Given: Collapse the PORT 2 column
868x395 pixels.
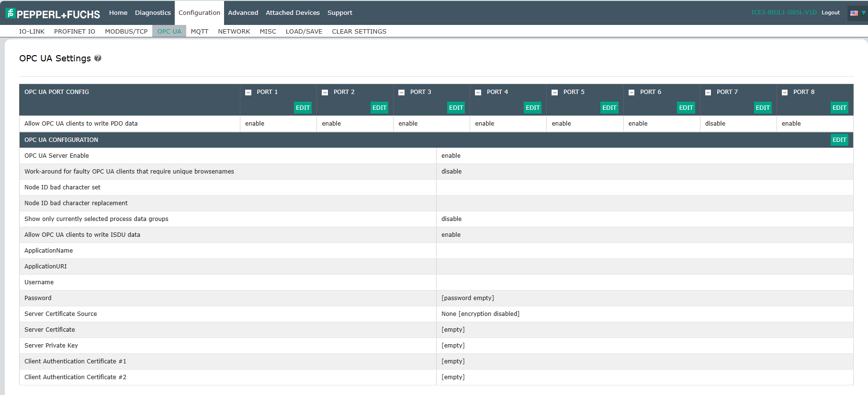Looking at the screenshot, I should 325,93.
